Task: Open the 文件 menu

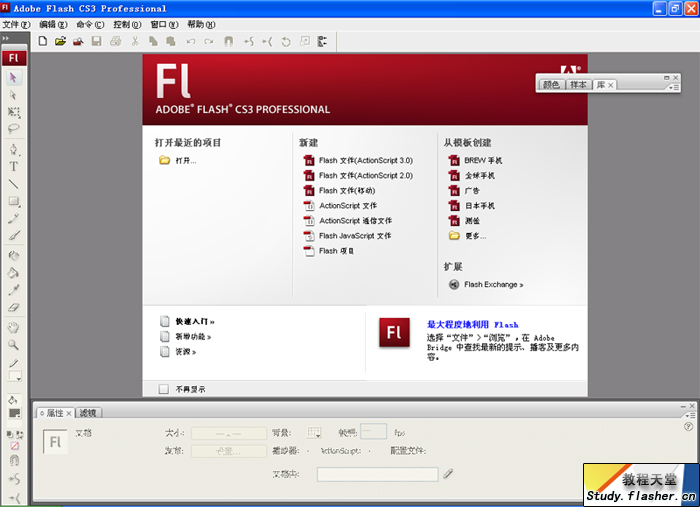Action: tap(16, 25)
